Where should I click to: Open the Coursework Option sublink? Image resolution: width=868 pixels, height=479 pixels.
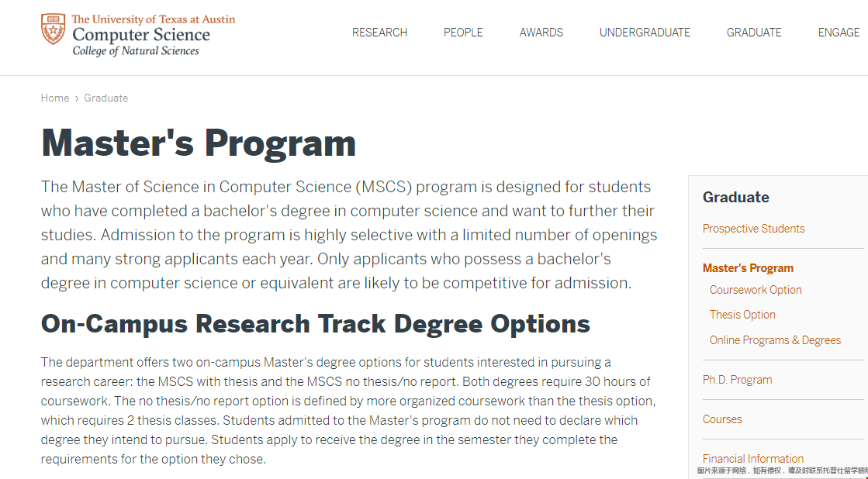(x=756, y=290)
